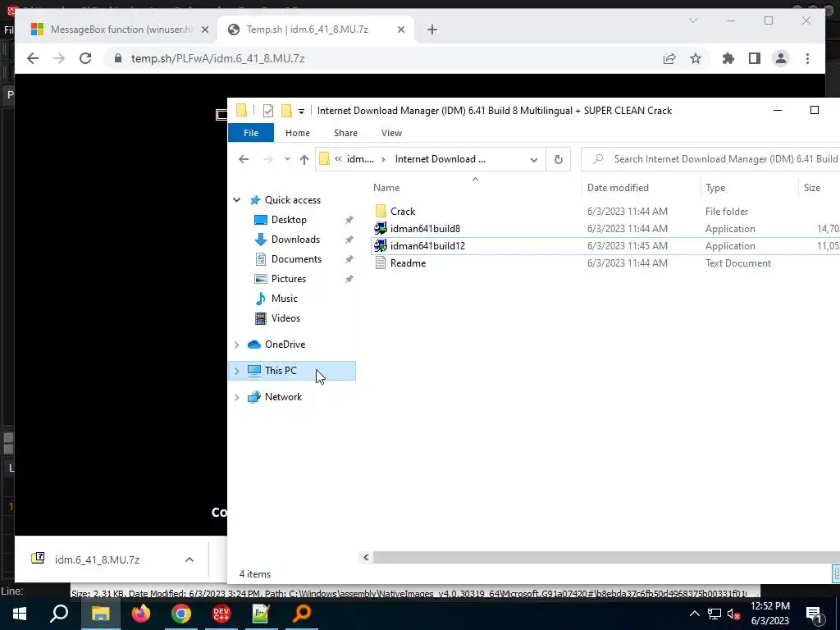The width and height of the screenshot is (840, 630).
Task: Open Pictures in the navigation pane
Action: 288,279
